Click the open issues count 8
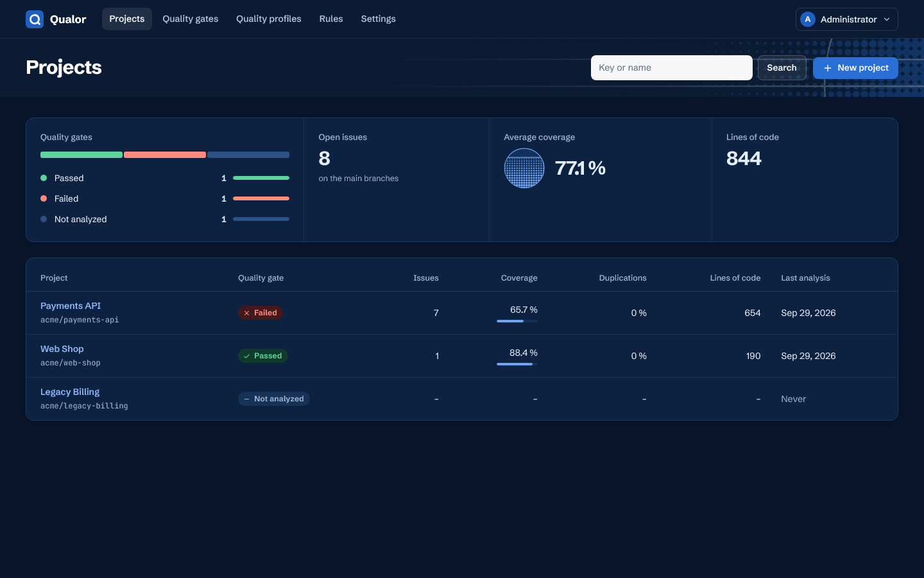This screenshot has width=924, height=578. click(x=325, y=159)
